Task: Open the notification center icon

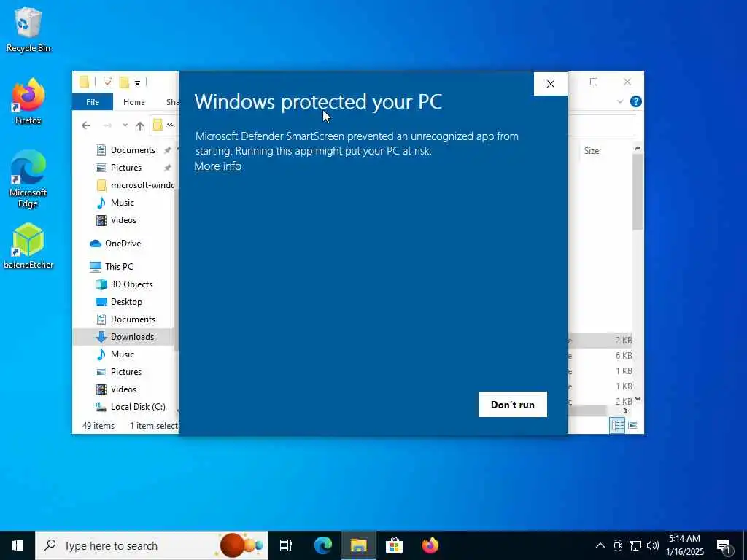Action: (724, 545)
